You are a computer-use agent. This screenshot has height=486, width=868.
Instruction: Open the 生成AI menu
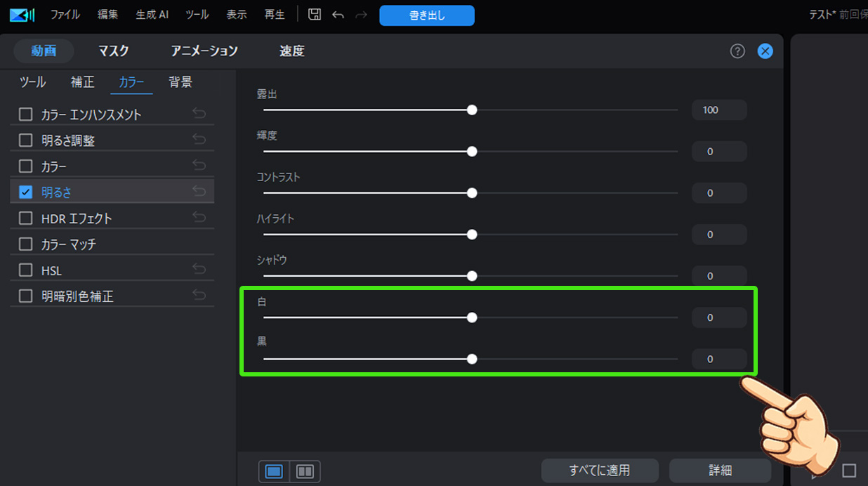(152, 13)
